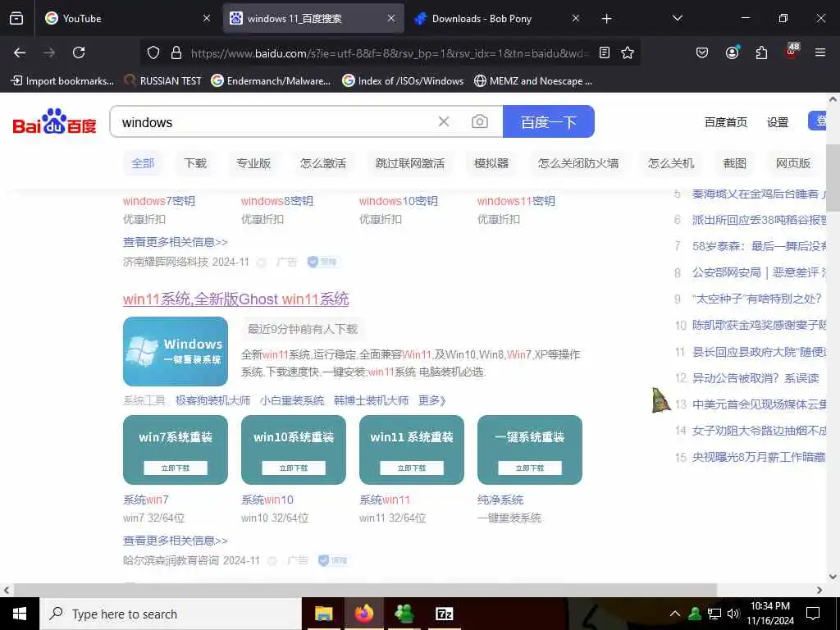840x630 pixels.
Task: Open the Pocket save icon
Action: pyautogui.click(x=702, y=52)
